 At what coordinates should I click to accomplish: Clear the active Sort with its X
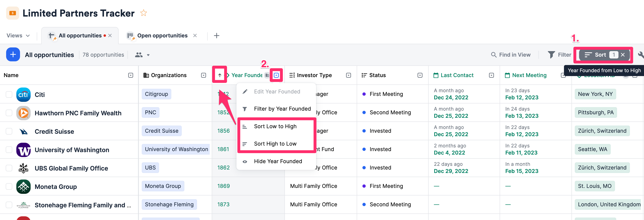pos(623,55)
